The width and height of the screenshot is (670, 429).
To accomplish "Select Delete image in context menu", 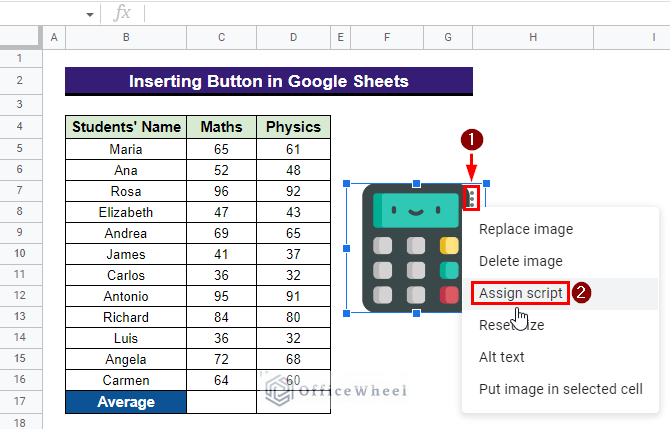I will click(x=520, y=261).
